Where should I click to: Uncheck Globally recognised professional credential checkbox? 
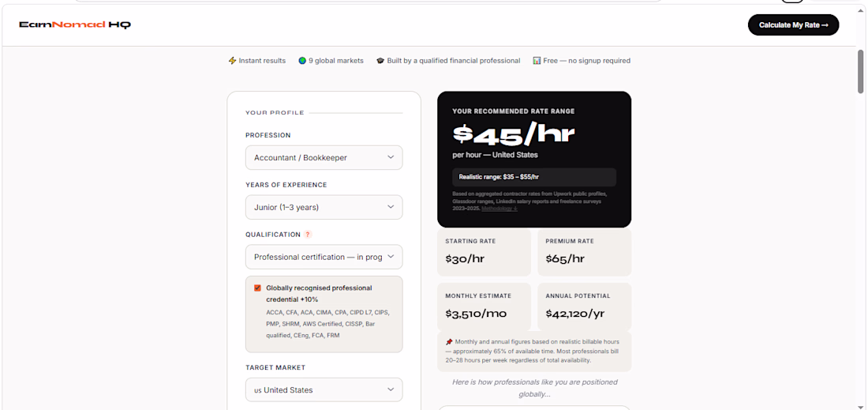[257, 288]
